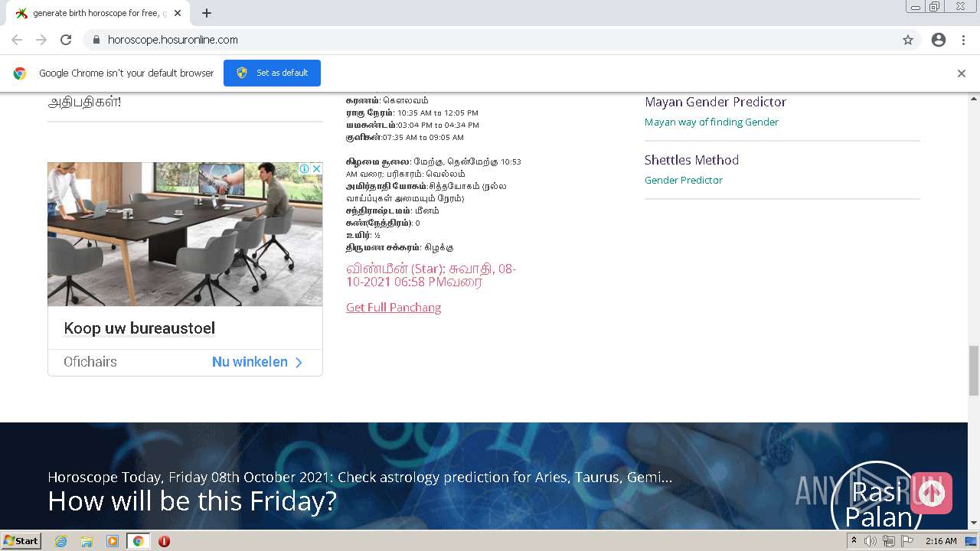Viewport: 980px width, 551px height.
Task: Dismiss the default browser notification bar
Action: pyautogui.click(x=962, y=73)
